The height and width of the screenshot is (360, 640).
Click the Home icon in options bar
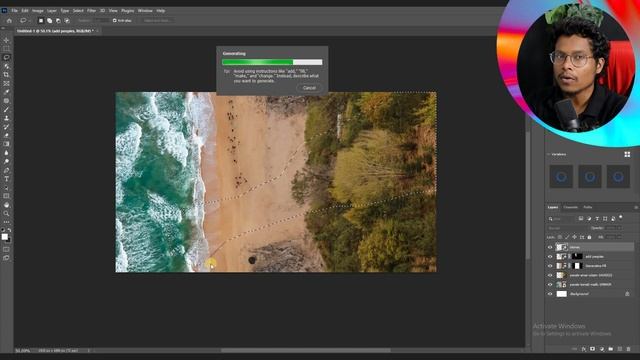click(9, 21)
